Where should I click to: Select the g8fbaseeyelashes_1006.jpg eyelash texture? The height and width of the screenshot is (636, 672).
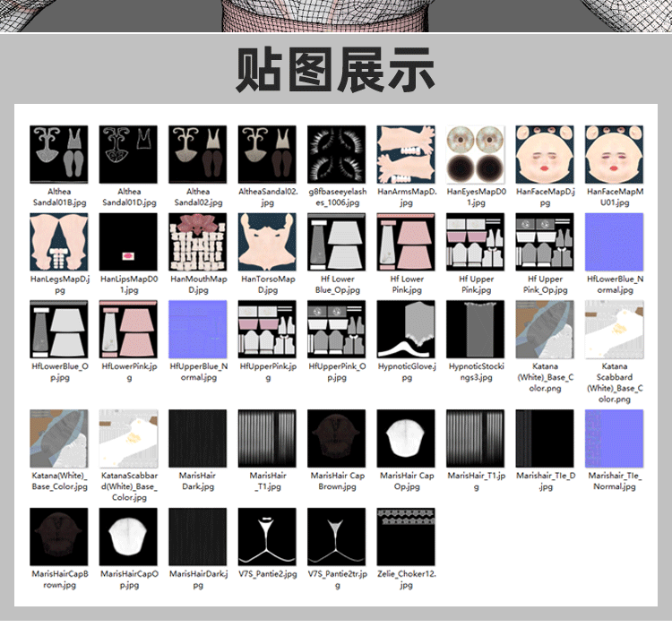pos(336,154)
